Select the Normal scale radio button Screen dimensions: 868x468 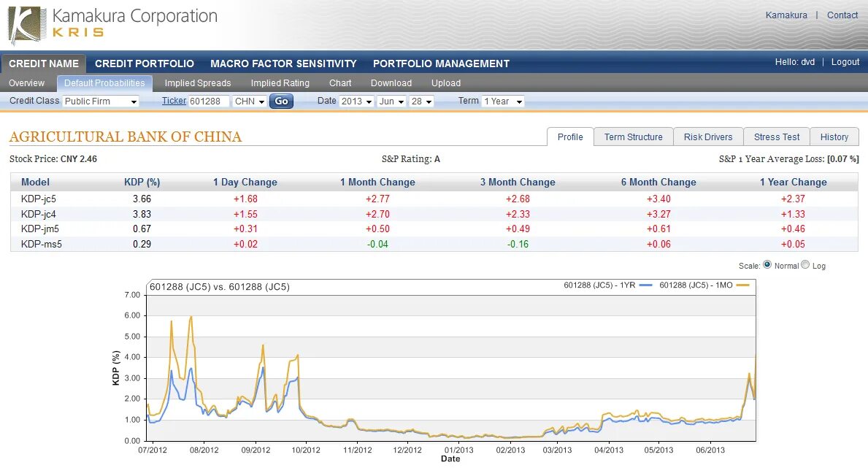point(767,265)
